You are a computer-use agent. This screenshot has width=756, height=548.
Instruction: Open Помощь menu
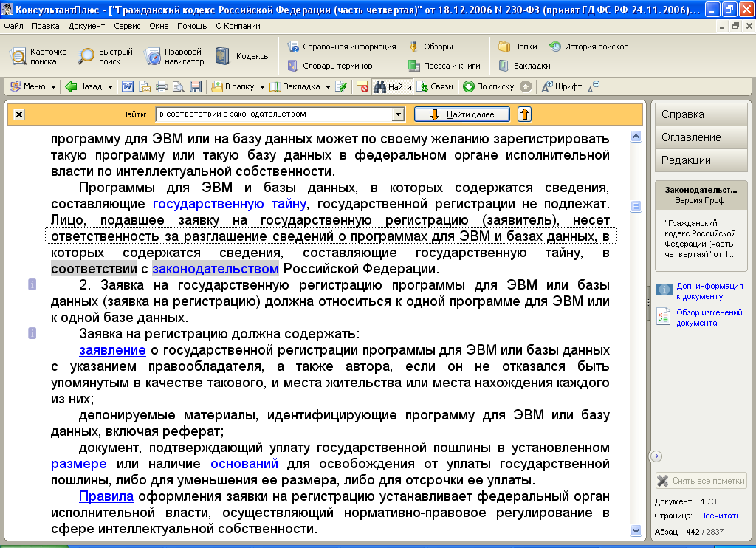click(192, 26)
